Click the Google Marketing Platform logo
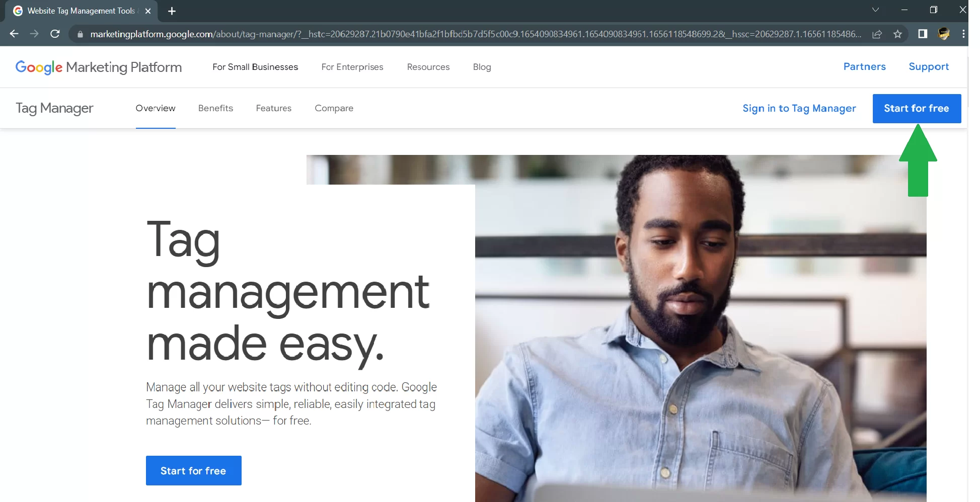 pos(99,67)
